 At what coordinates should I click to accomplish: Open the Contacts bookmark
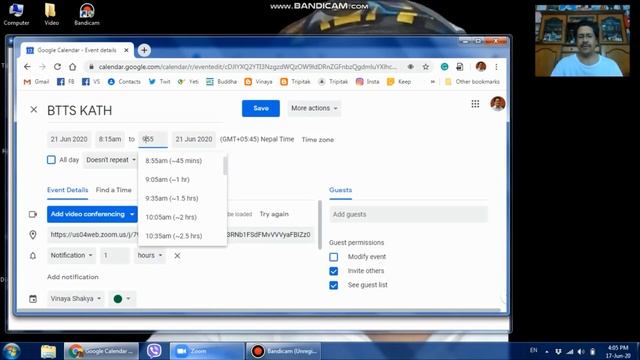[x=124, y=82]
